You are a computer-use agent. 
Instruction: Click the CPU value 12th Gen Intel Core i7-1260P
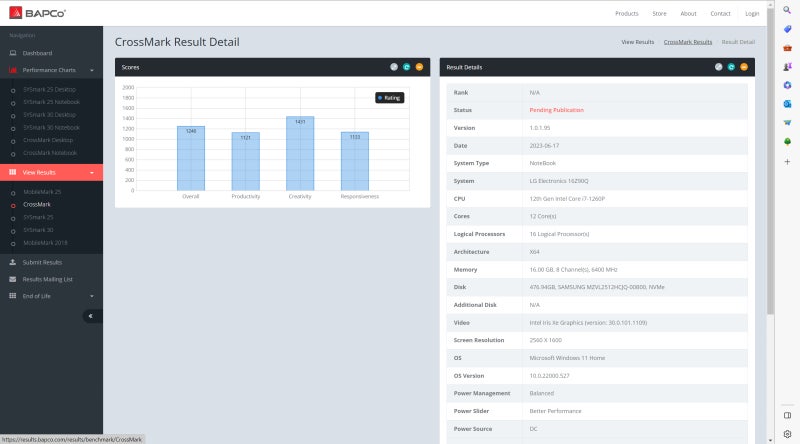point(567,199)
